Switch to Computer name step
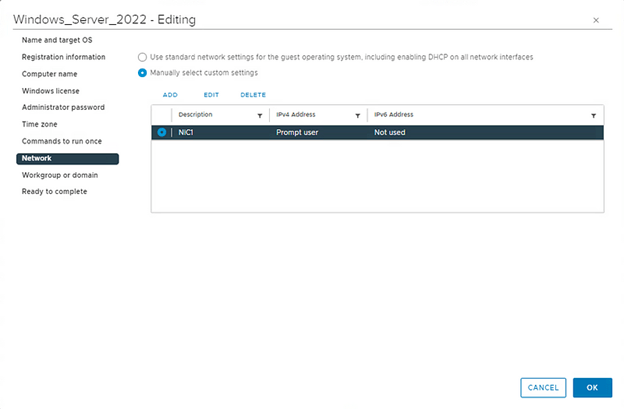 [50, 74]
